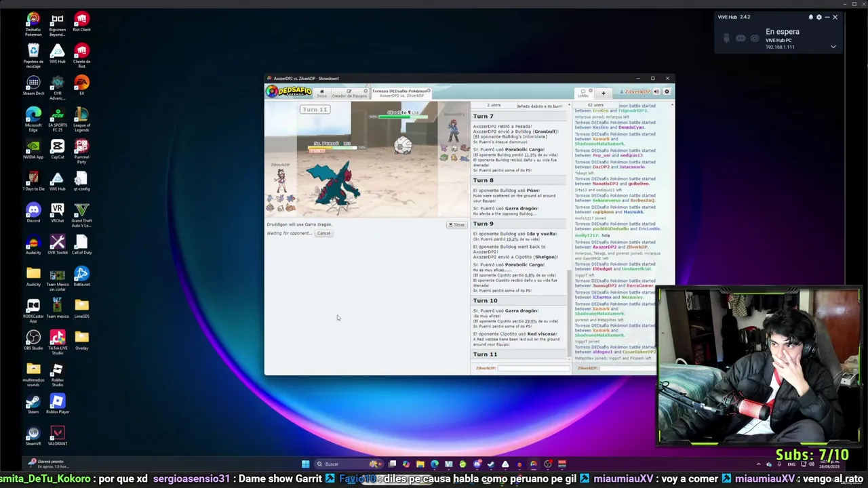Click the taskbar Buscar search box
Screen dimensions: 868x488
pyautogui.click(x=349, y=464)
